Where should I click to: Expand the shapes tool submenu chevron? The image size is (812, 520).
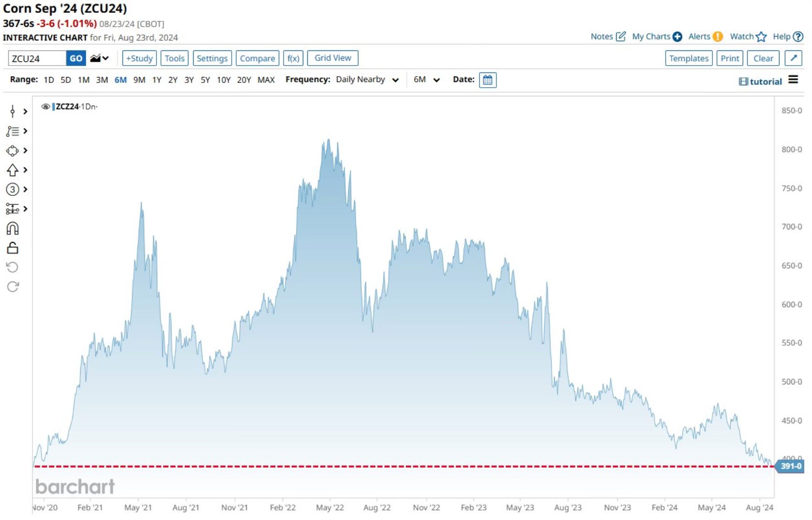click(25, 150)
